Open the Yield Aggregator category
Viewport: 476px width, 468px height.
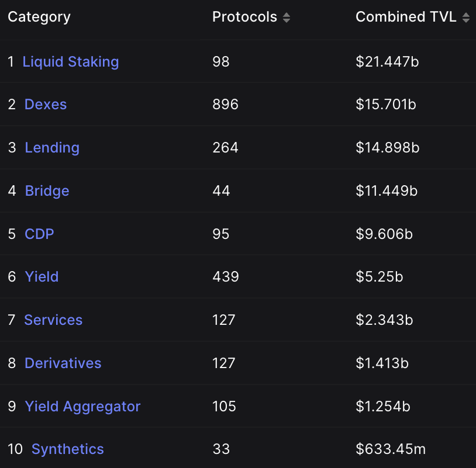(82, 406)
